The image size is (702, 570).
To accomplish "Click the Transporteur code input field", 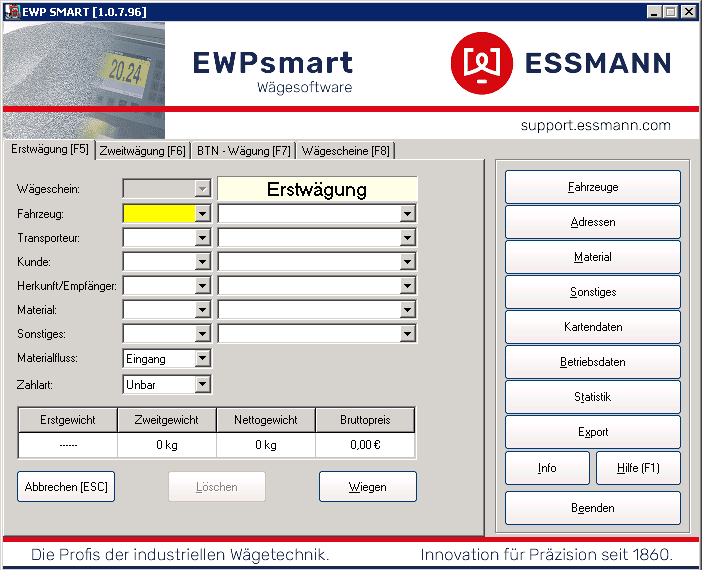I will tap(158, 238).
